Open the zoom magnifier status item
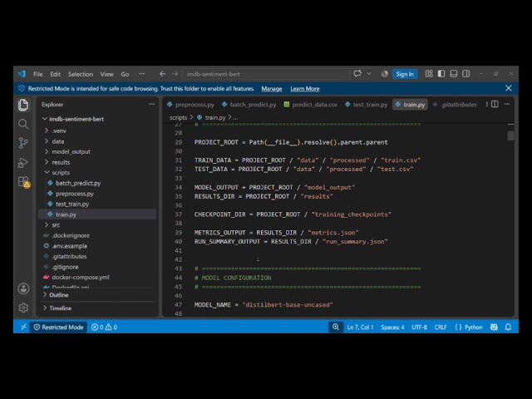Image resolution: width=532 pixels, height=399 pixels. coord(336,327)
